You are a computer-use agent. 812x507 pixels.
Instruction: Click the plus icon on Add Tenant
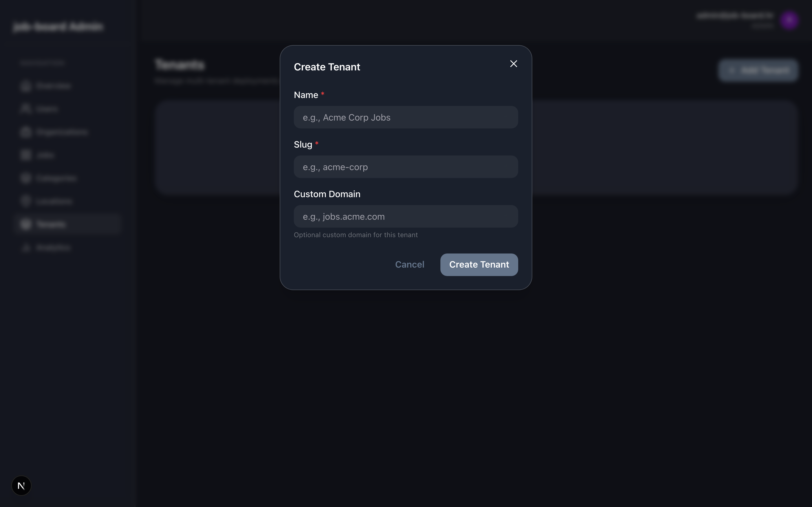[731, 70]
